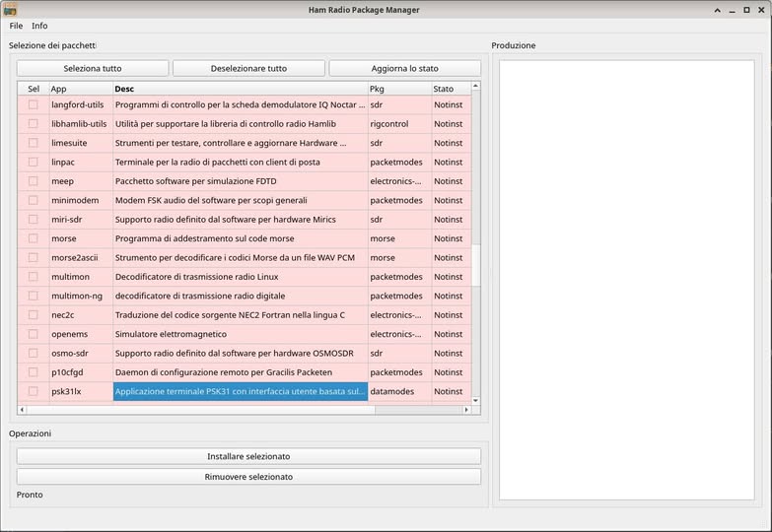Click the Seleziona tutto button

coord(93,68)
